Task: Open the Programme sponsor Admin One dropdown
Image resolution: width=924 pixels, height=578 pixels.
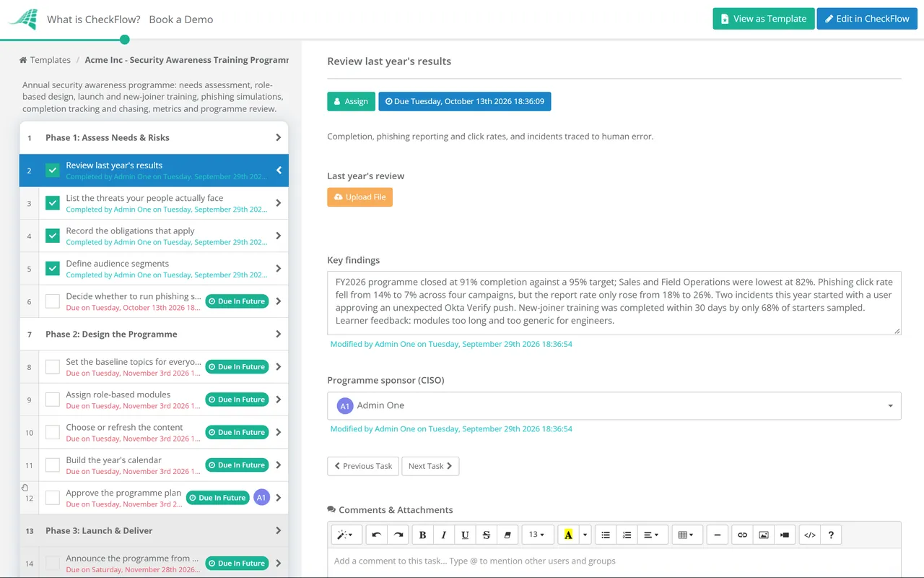Action: click(x=614, y=405)
